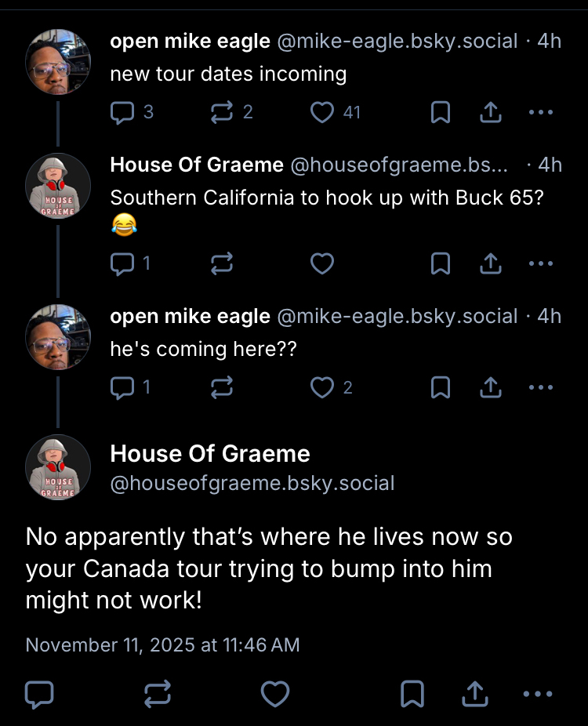Viewport: 588px width, 726px height.
Task: Like the 'new tour dates incoming' post
Action: (322, 113)
